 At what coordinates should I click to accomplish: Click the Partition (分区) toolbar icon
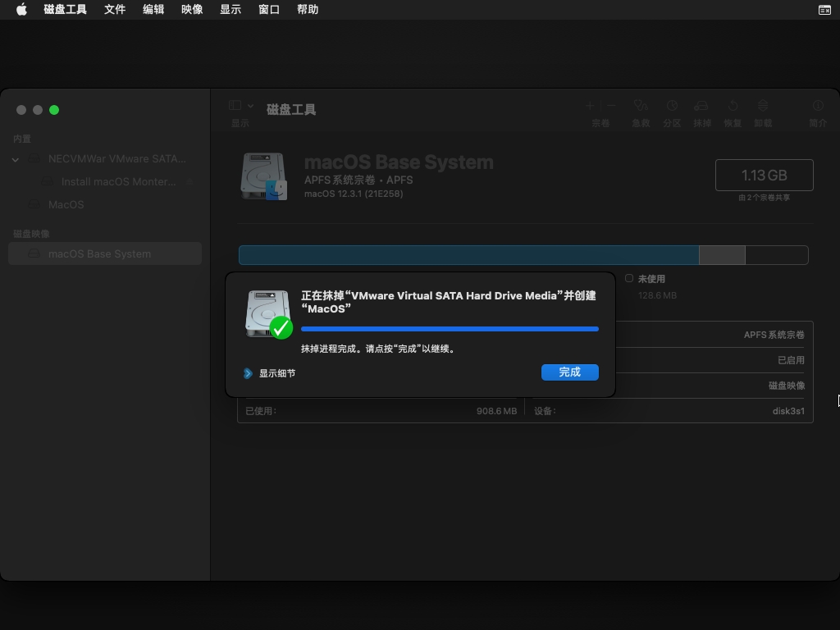(672, 106)
